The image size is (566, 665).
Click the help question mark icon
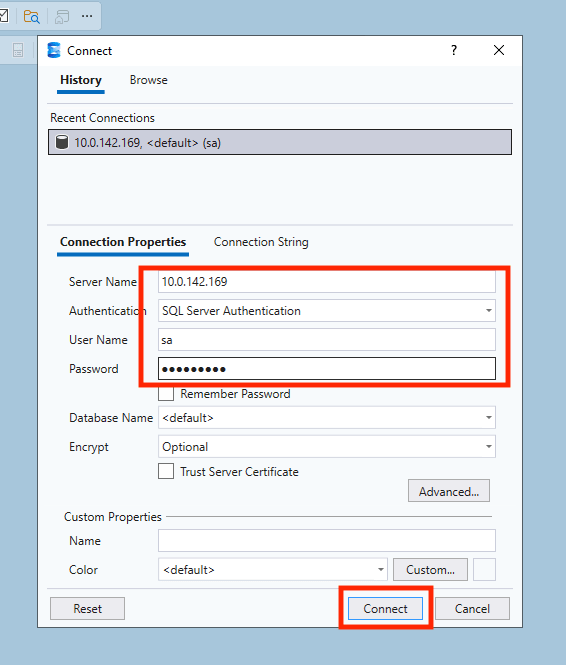454,50
